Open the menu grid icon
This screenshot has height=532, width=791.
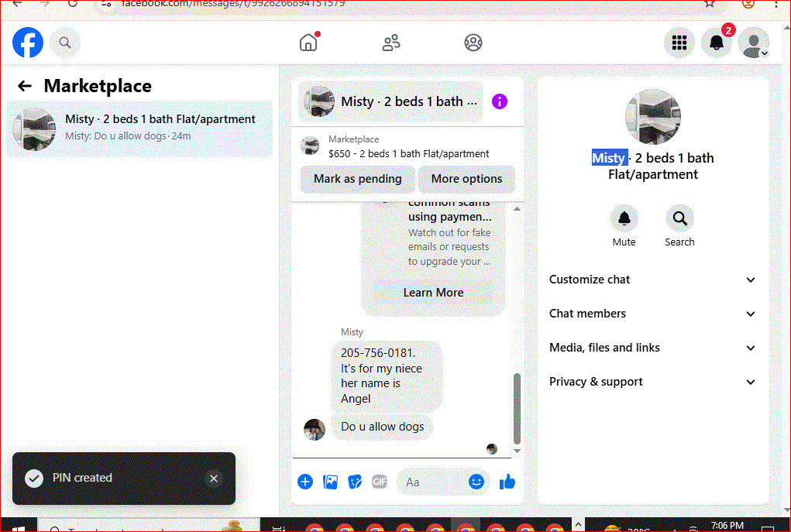(x=679, y=43)
